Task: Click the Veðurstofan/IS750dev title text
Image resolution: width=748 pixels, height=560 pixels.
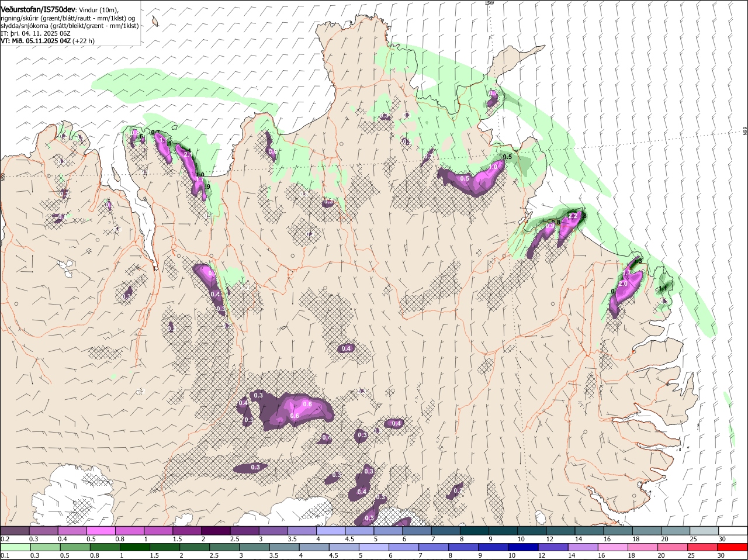Action: 37,10
